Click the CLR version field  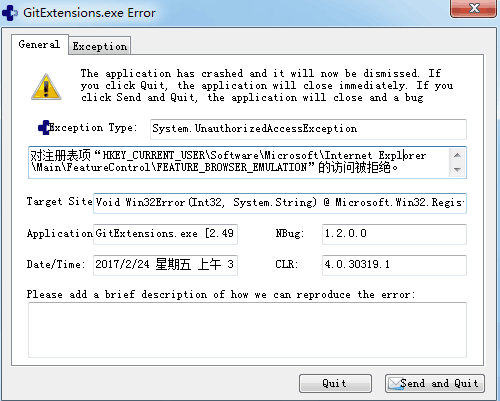coord(394,265)
